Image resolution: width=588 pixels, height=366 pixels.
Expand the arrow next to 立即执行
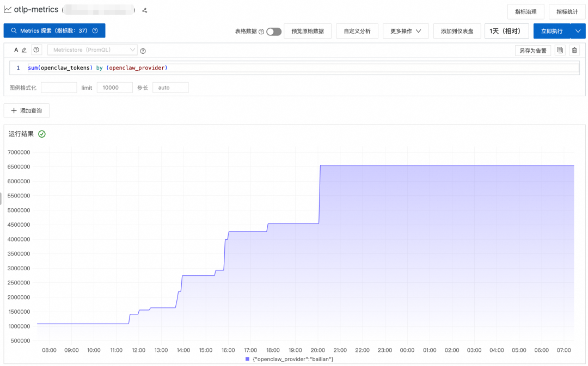coord(579,31)
